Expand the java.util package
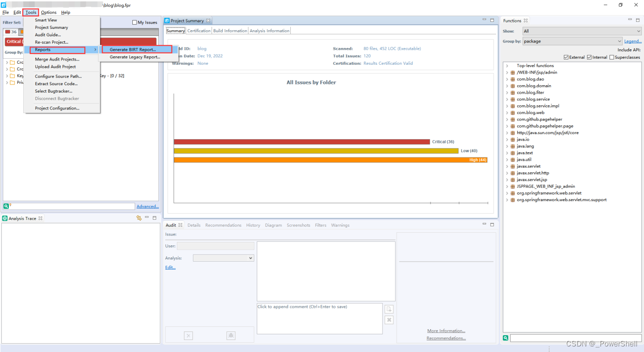 tap(507, 159)
